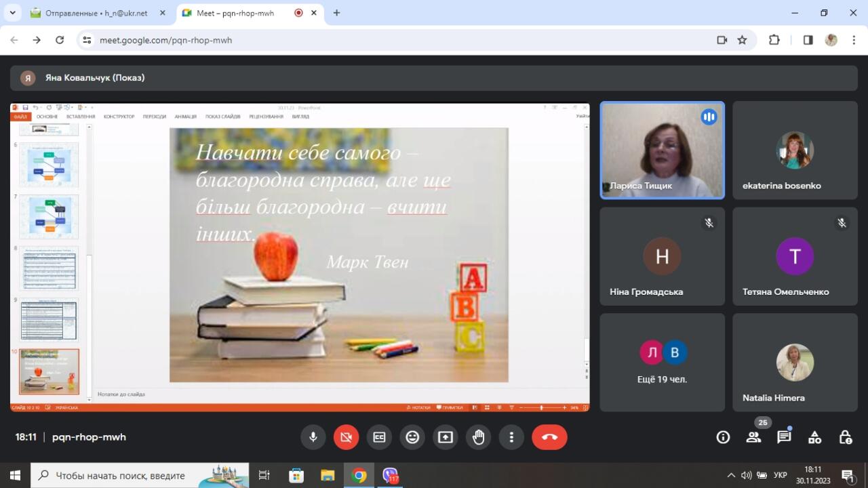Viewport: 868px width, 488px height.
Task: View site information icon in address bar
Action: click(87, 40)
